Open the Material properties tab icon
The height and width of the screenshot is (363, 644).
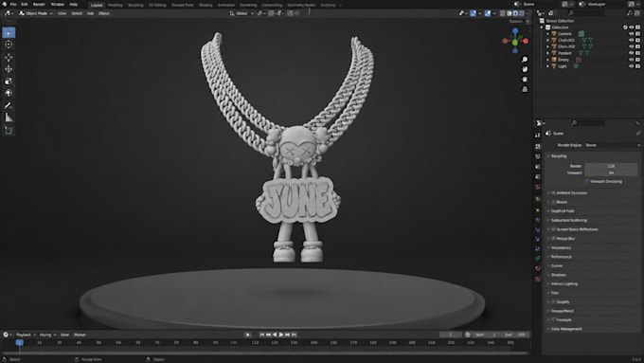coord(538,268)
